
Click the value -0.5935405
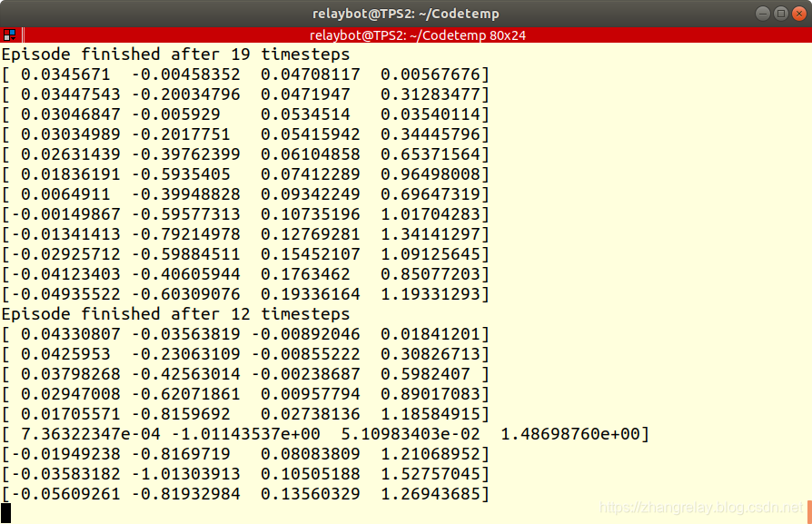click(180, 174)
